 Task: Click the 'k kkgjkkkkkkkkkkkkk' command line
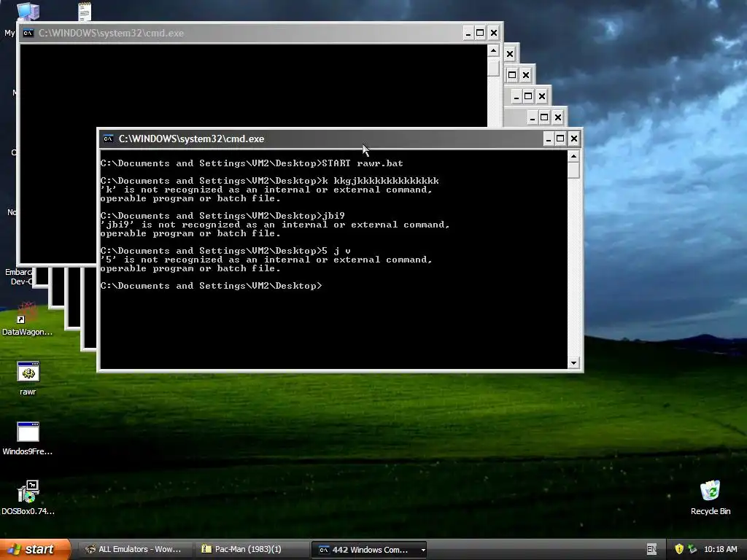click(x=270, y=181)
